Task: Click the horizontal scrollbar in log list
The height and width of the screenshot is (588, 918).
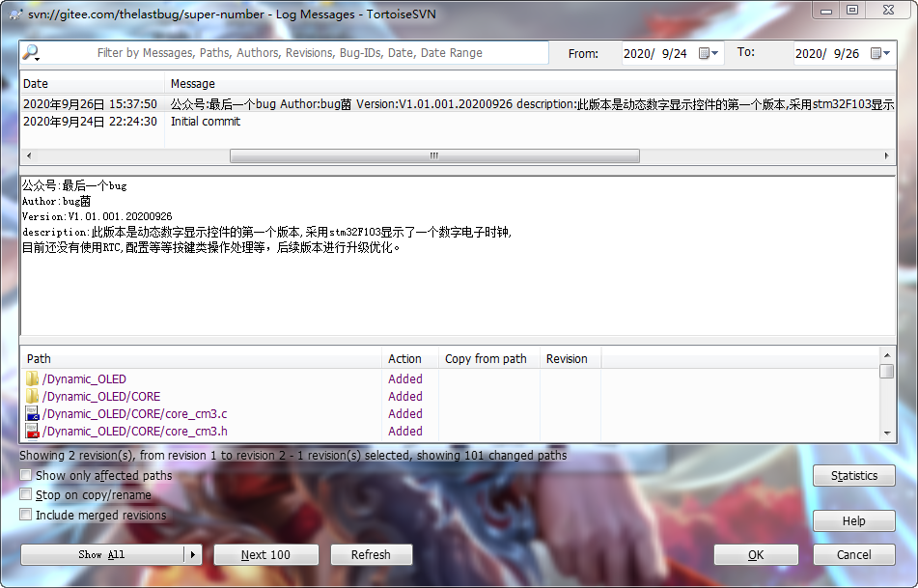Action: pos(433,156)
